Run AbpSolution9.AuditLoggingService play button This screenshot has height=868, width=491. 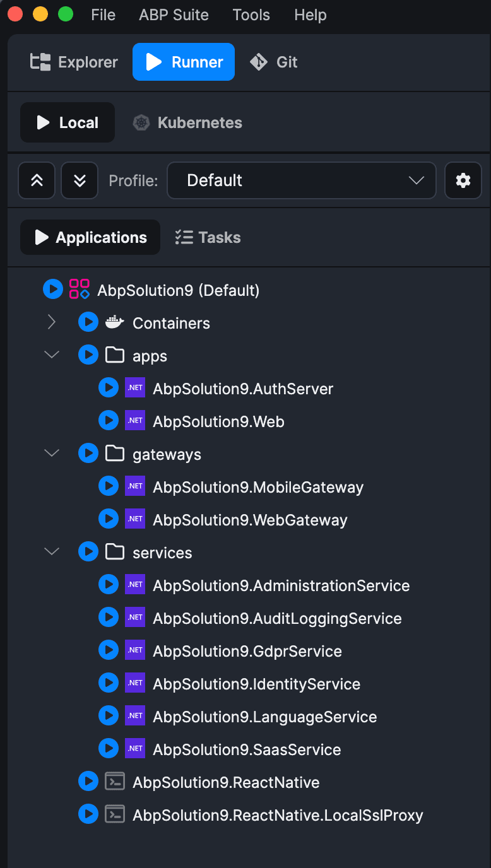coord(109,618)
